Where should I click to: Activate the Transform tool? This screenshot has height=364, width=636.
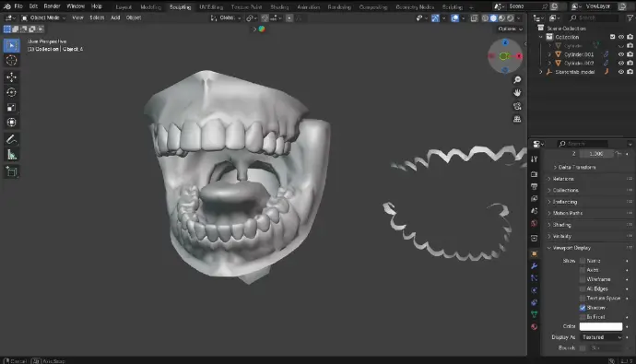[11, 123]
